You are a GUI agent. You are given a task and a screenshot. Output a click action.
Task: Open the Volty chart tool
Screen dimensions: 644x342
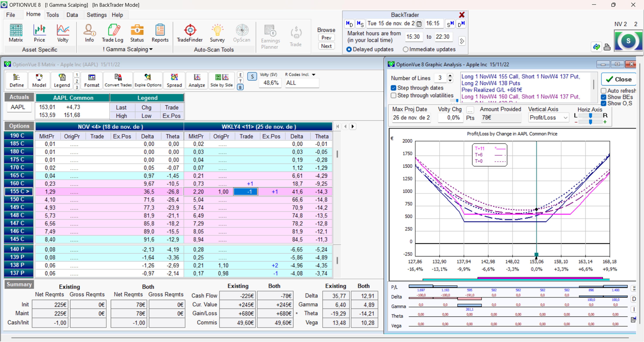(x=63, y=33)
